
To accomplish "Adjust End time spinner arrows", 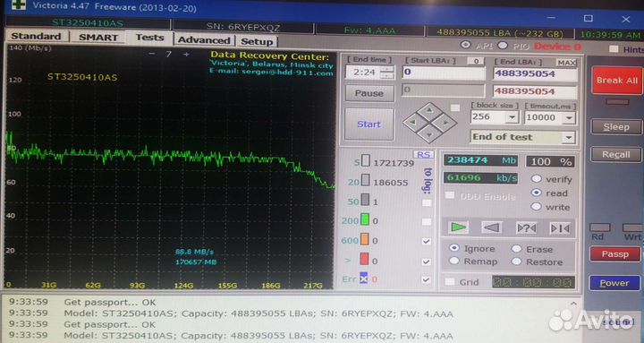I will (x=386, y=73).
